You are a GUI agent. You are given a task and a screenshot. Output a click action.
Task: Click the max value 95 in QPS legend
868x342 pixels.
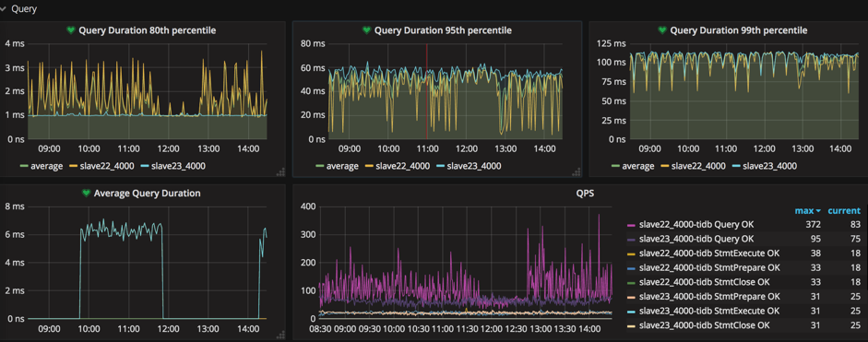coord(815,239)
